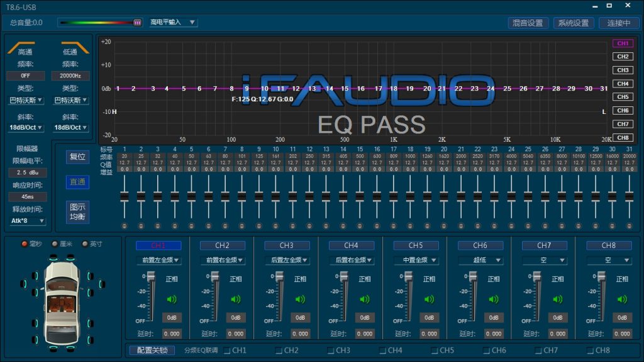Click the CH1 volume fader
644x362 pixels.
coord(151,276)
